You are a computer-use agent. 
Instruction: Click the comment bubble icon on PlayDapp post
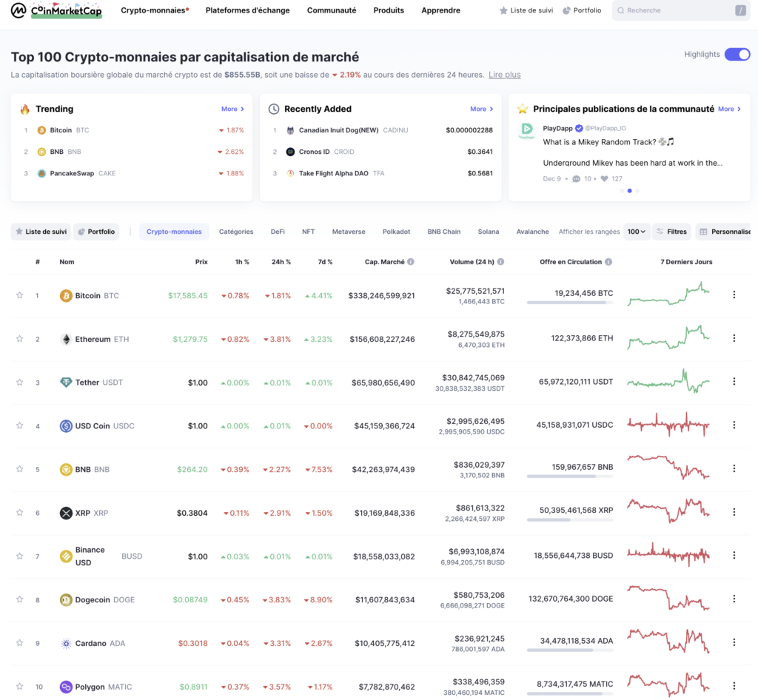click(x=576, y=179)
